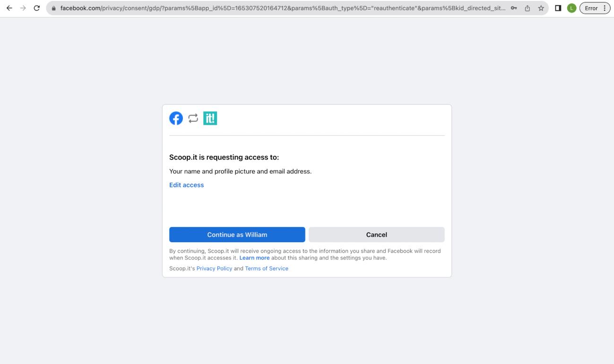The image size is (614, 364).
Task: Click the padlock site info icon
Action: pyautogui.click(x=54, y=8)
